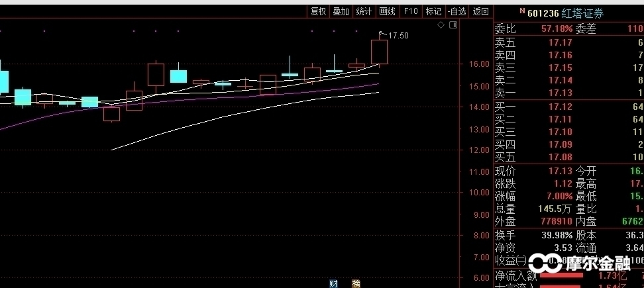
Task: Open the 叠加 overlay option
Action: (341, 11)
